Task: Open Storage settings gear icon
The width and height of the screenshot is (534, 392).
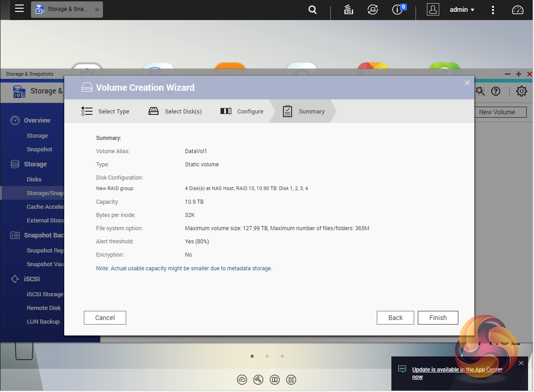Action: (x=521, y=91)
